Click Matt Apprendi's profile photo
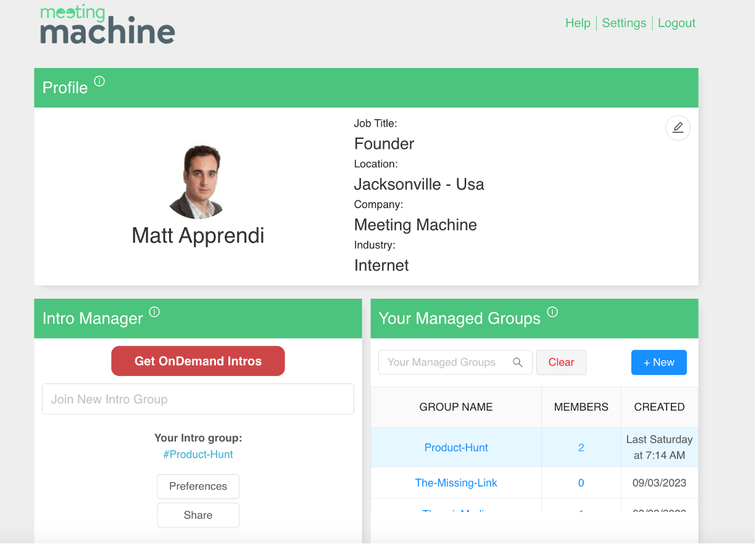The width and height of the screenshot is (756, 544). click(x=198, y=182)
